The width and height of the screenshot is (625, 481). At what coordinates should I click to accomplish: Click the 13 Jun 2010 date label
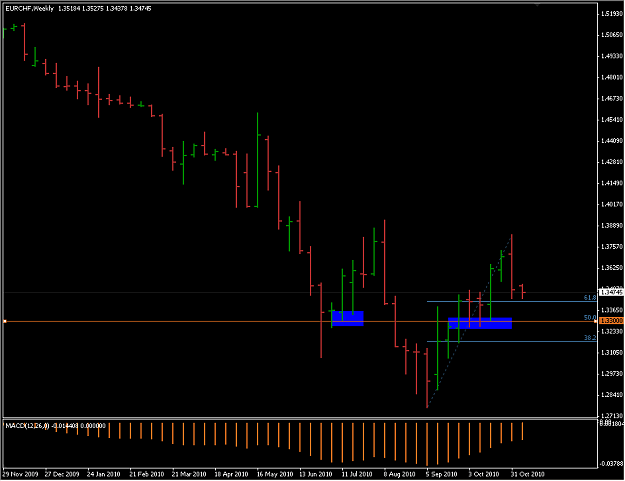[x=316, y=474]
